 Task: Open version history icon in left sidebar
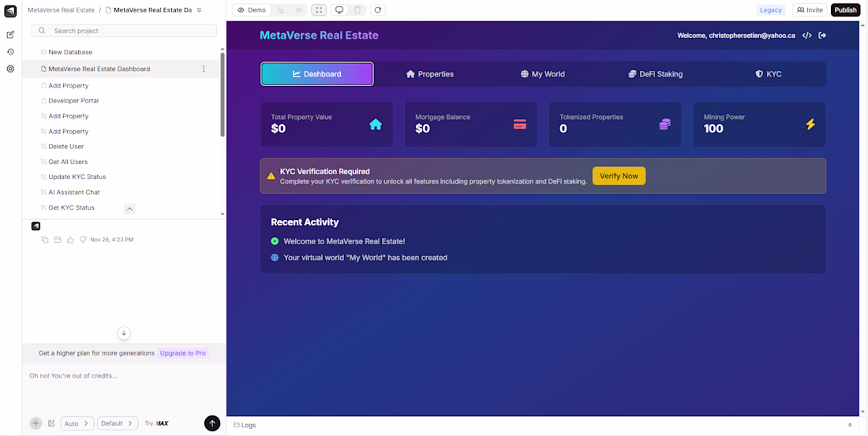coord(10,52)
